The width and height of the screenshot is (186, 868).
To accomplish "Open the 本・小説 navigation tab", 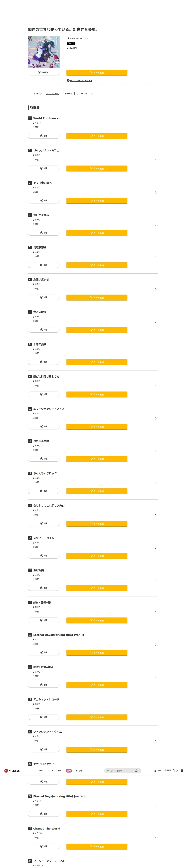I will [x=79, y=771].
